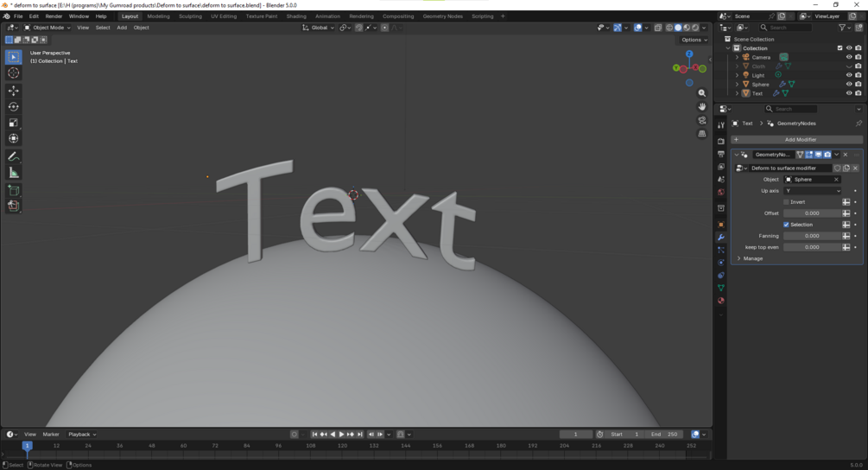Toggle modifier render visibility camera icon

tap(827, 155)
